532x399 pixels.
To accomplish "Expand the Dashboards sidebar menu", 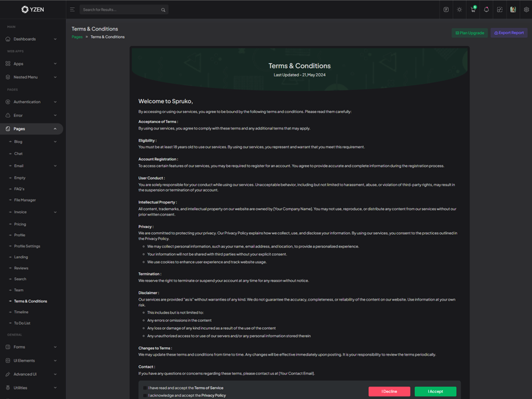I will click(32, 39).
